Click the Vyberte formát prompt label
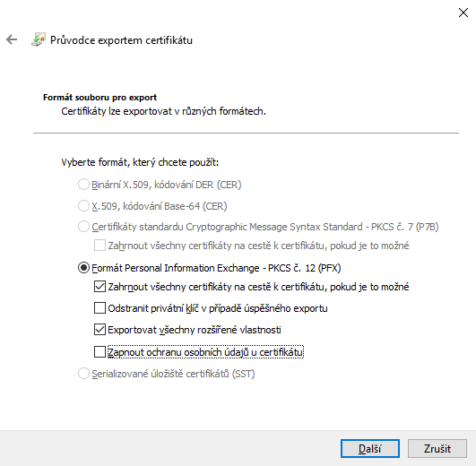This screenshot has width=476, height=466. click(x=140, y=162)
